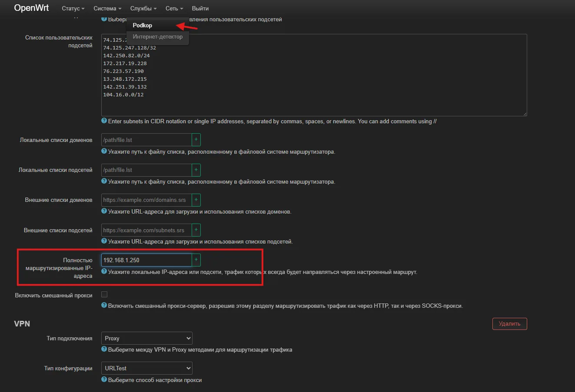
Task: Click the 192.168.1.250 routed IP field
Action: click(x=146, y=260)
